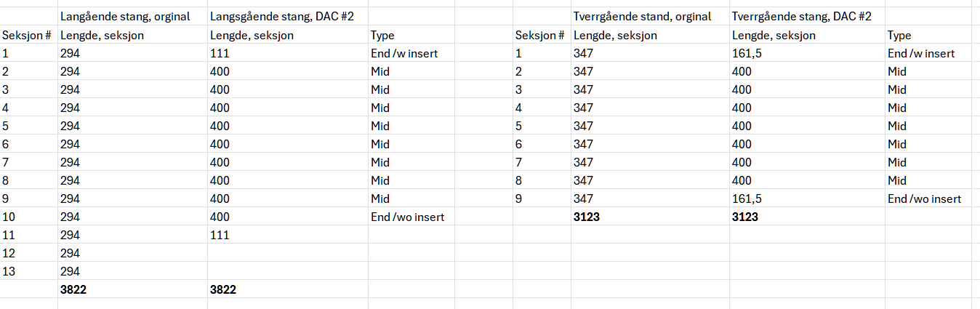
Task: Select the "Type" header in the left table
Action: [382, 35]
